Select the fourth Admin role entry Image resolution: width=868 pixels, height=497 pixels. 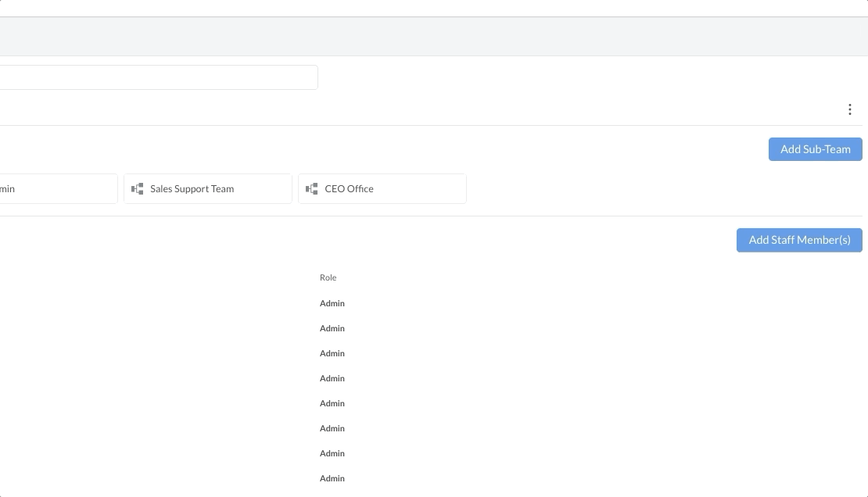click(332, 378)
